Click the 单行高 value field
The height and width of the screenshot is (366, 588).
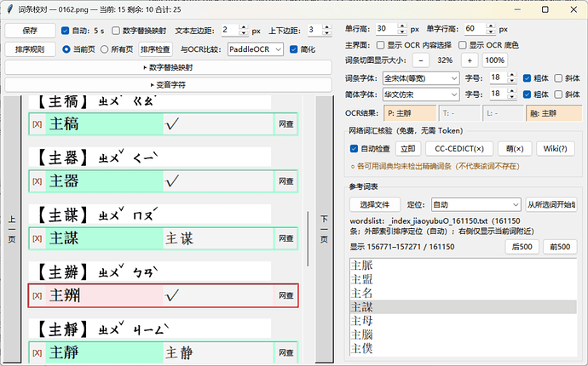tap(386, 29)
